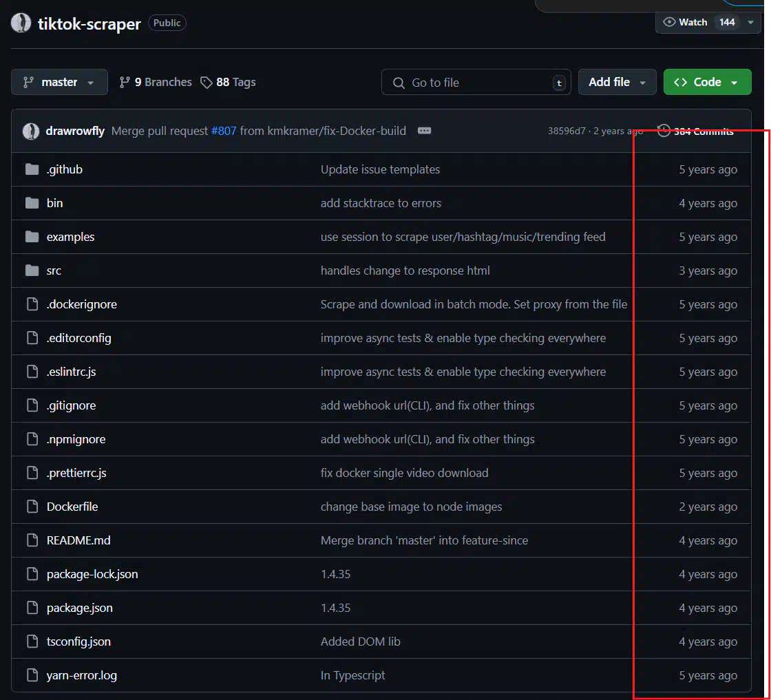This screenshot has width=771, height=700.
Task: Open the tsconfig.json file
Action: pyautogui.click(x=78, y=641)
